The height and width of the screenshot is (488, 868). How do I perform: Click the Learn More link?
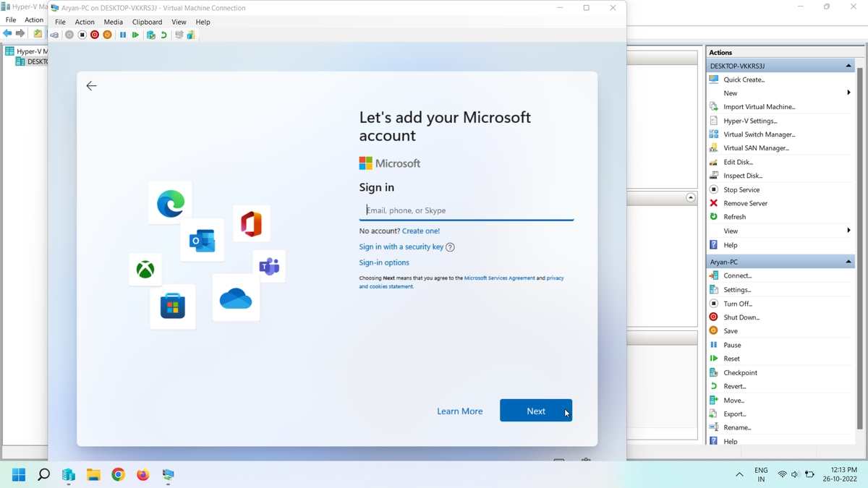460,411
